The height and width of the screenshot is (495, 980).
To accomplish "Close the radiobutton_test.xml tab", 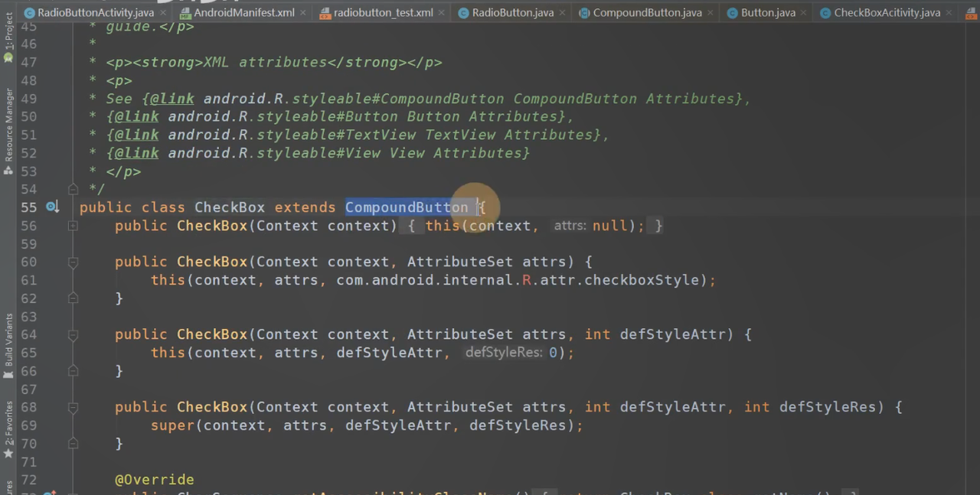I will 443,13.
